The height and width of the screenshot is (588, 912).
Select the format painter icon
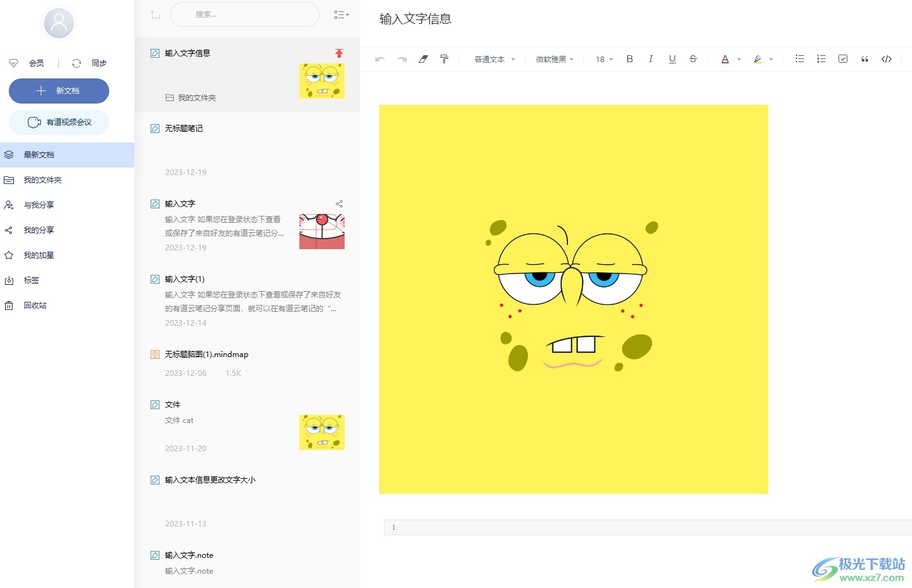coord(444,59)
